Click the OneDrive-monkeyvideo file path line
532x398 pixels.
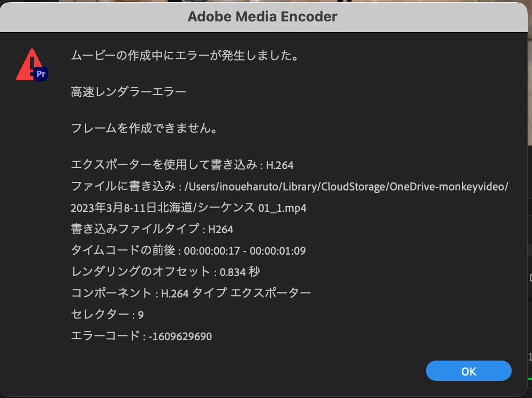[x=290, y=186]
